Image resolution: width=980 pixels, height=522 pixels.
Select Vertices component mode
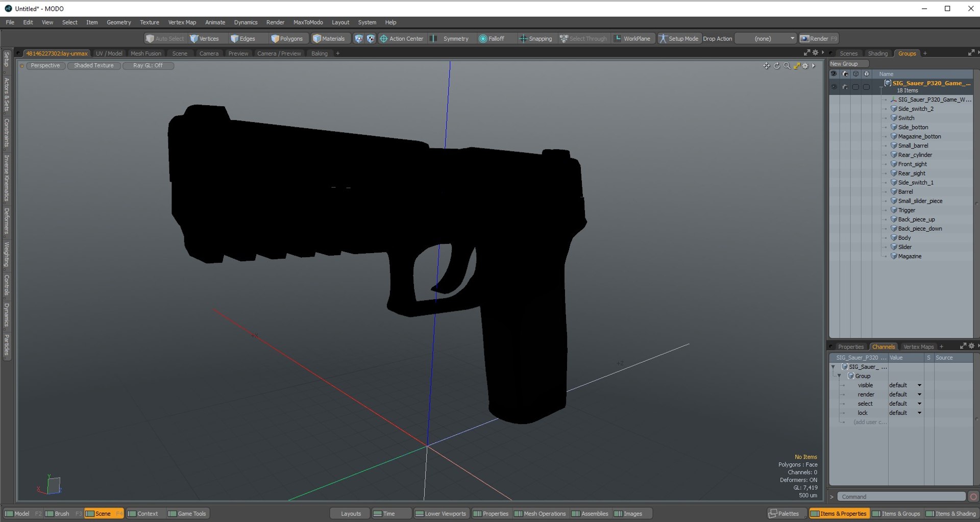[x=204, y=39]
